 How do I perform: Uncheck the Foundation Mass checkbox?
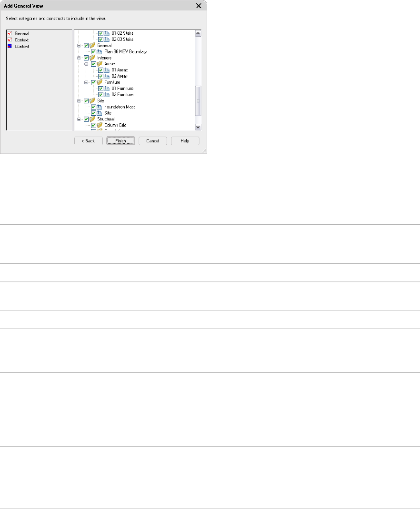93,107
